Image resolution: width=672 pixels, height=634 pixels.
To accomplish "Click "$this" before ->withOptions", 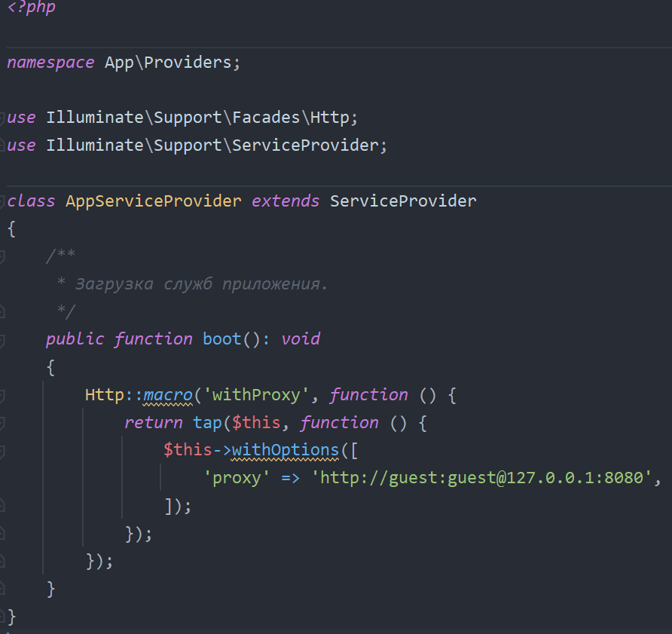I will (188, 450).
